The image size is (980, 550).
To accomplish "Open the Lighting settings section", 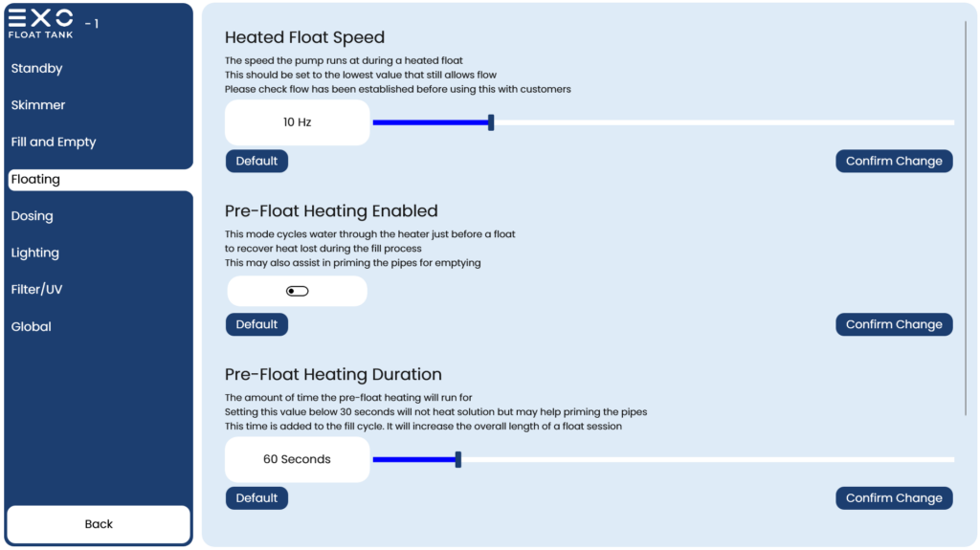I will click(x=35, y=253).
